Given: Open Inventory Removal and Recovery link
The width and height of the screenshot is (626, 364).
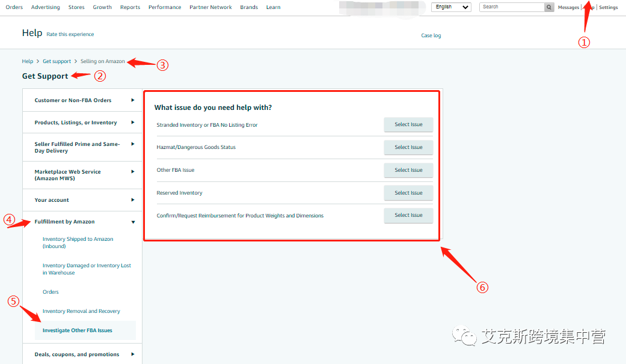Looking at the screenshot, I should pos(81,311).
